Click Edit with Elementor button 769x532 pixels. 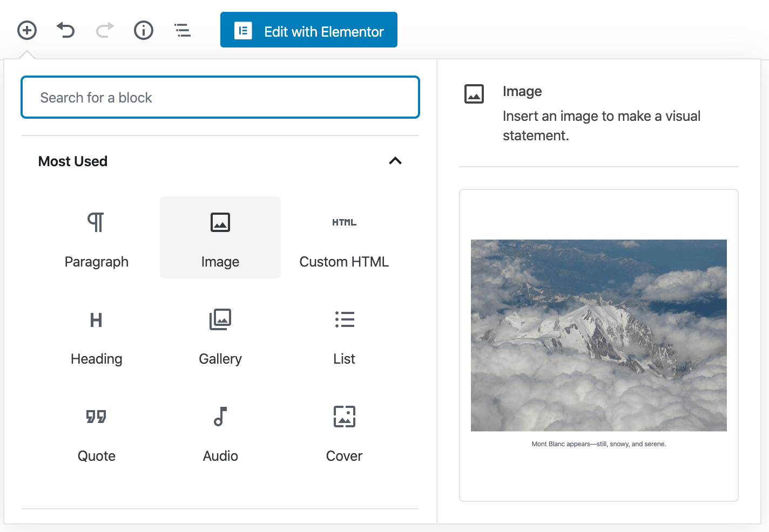pos(308,30)
